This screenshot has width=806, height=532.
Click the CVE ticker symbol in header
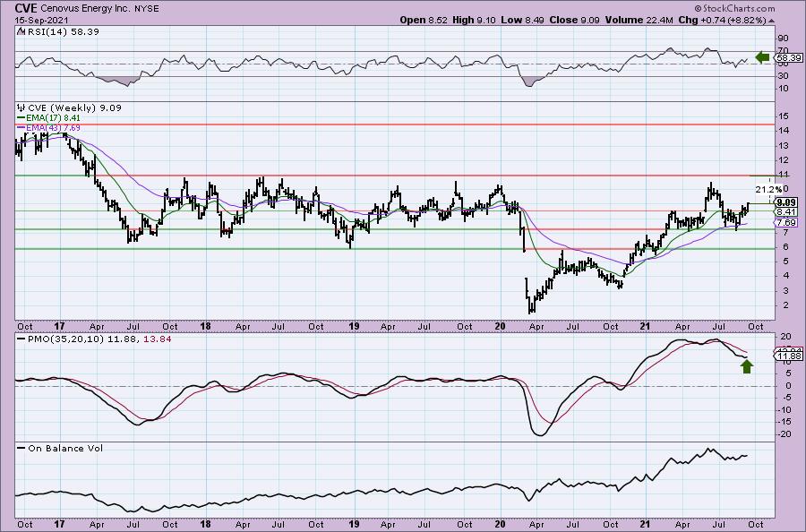pos(26,8)
